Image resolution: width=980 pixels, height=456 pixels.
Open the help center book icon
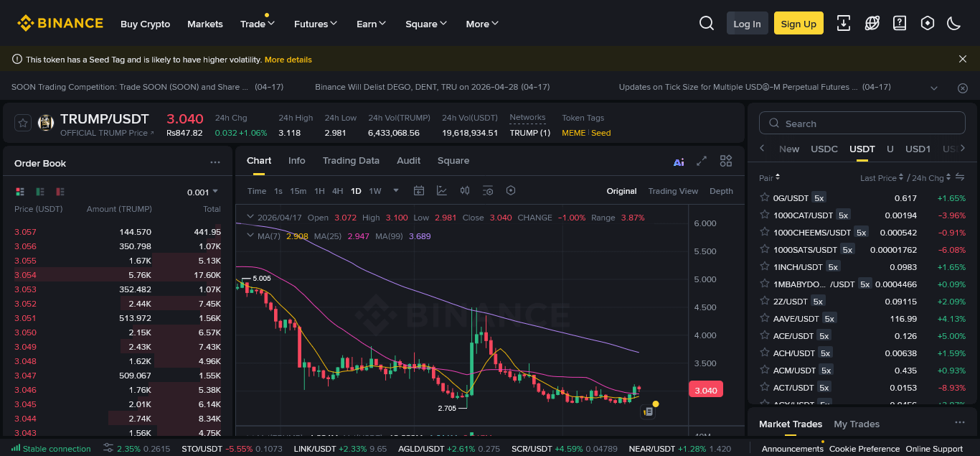click(x=900, y=23)
